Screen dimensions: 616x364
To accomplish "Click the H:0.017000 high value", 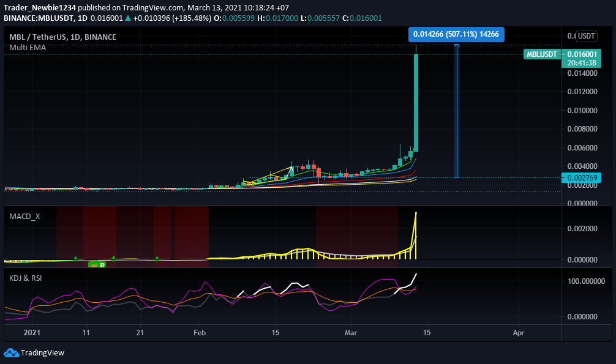I will [x=278, y=18].
